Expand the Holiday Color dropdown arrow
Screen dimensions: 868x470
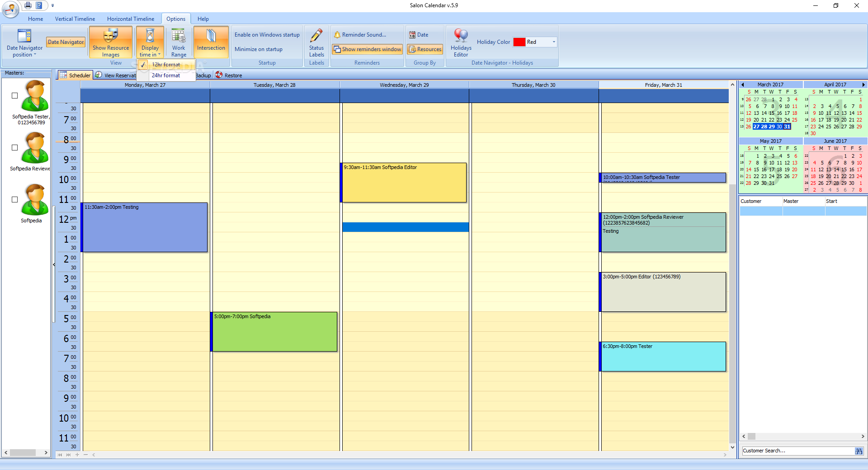click(x=554, y=42)
